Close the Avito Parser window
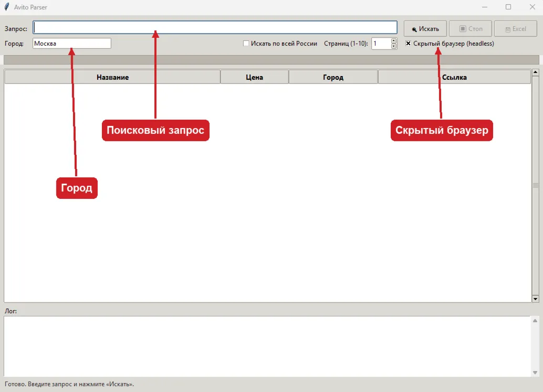543x392 pixels. [x=532, y=7]
